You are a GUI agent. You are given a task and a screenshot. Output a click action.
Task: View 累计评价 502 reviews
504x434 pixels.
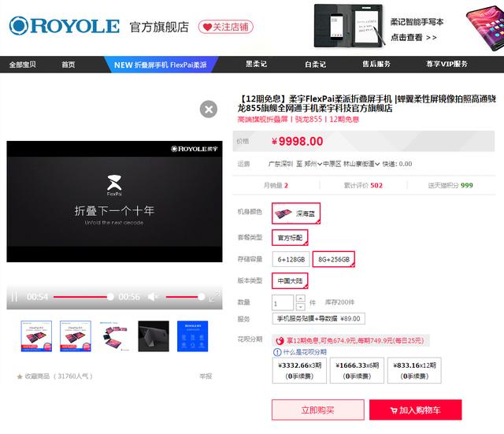(363, 185)
